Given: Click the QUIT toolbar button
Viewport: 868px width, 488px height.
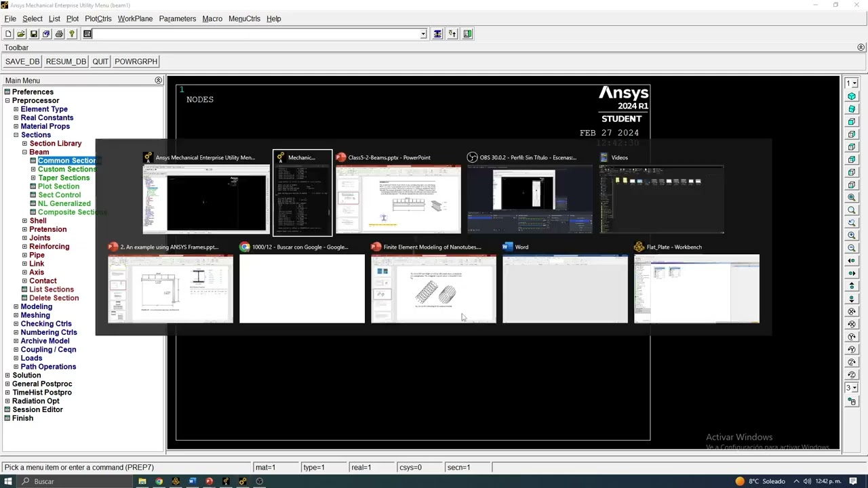Looking at the screenshot, I should tap(100, 62).
